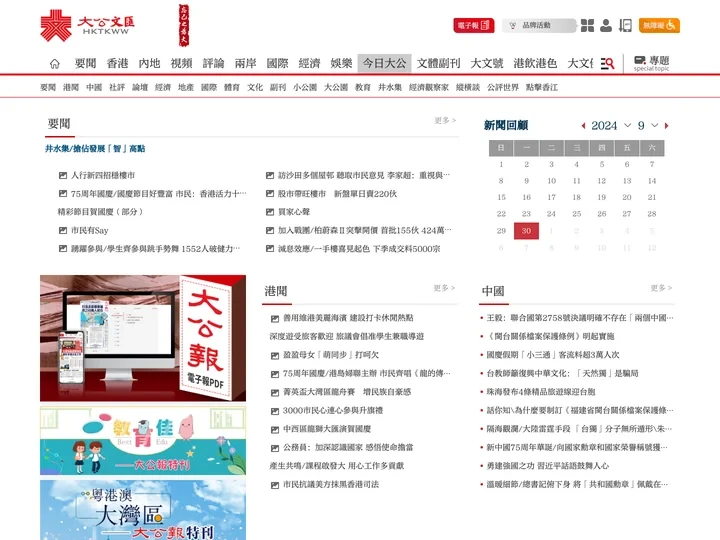Click image icon beside 減息效應 article
Screen dimensions: 720x540
pos(270,249)
